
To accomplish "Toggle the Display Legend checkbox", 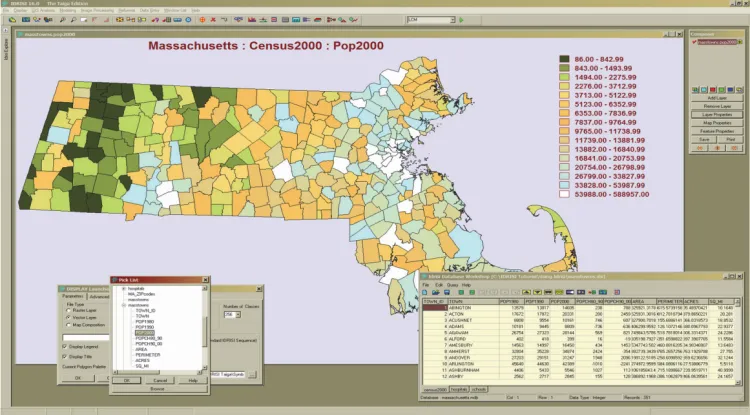I will tap(65, 347).
